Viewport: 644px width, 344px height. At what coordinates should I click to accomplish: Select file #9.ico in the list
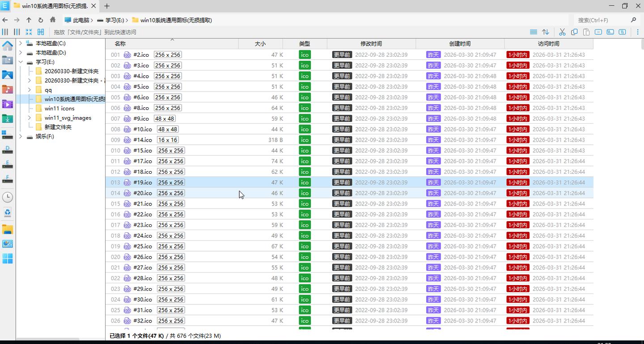pyautogui.click(x=349, y=118)
